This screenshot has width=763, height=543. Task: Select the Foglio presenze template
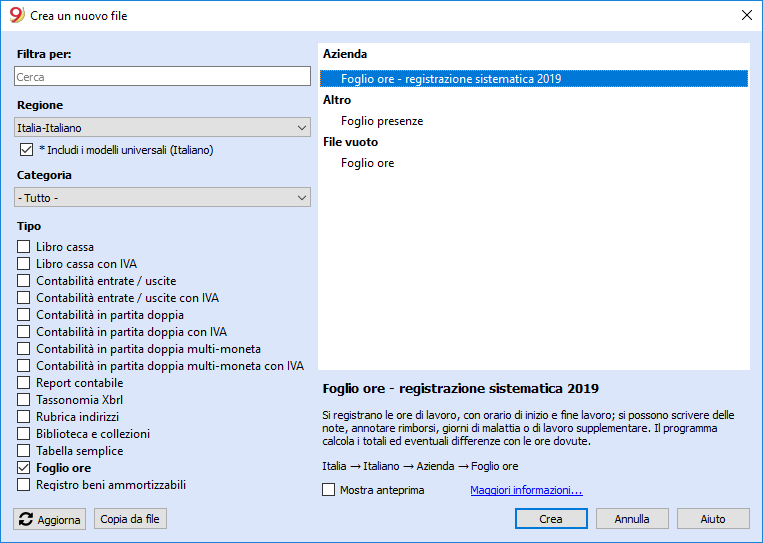[382, 121]
